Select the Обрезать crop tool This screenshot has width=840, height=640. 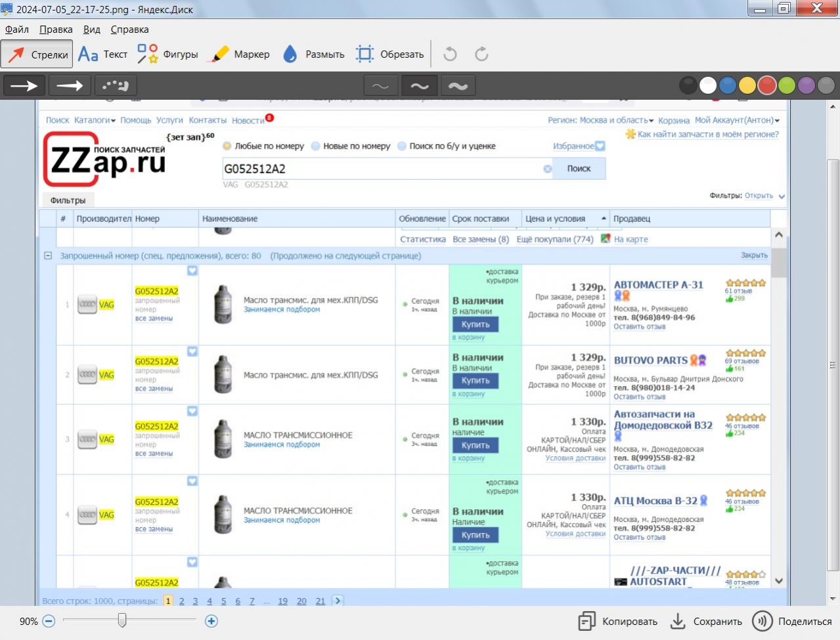pos(389,54)
